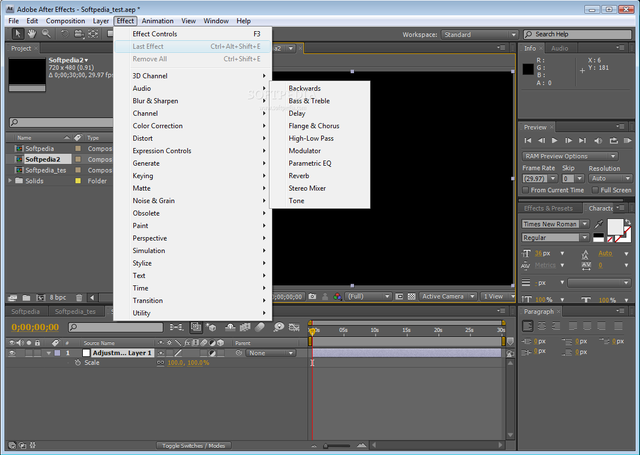Select the Hand tool
Viewport: 640px width, 455px height.
click(x=32, y=34)
